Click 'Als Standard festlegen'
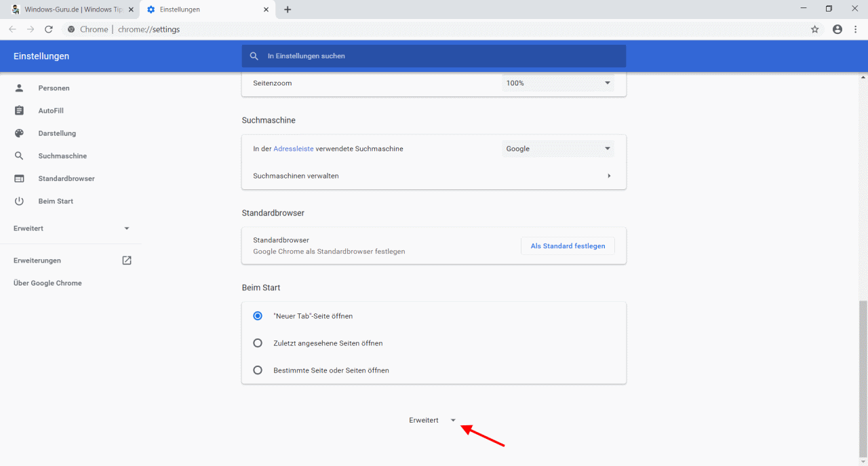The image size is (868, 466). click(x=568, y=246)
